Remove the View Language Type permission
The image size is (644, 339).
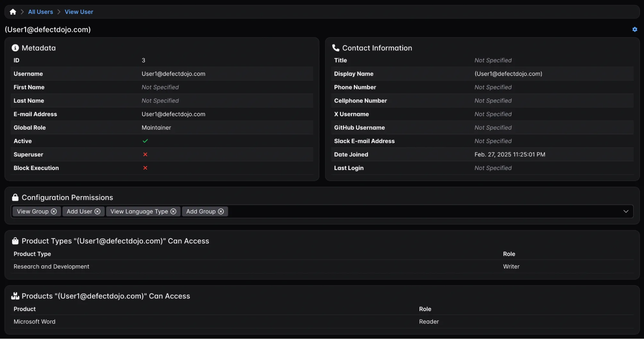click(173, 211)
